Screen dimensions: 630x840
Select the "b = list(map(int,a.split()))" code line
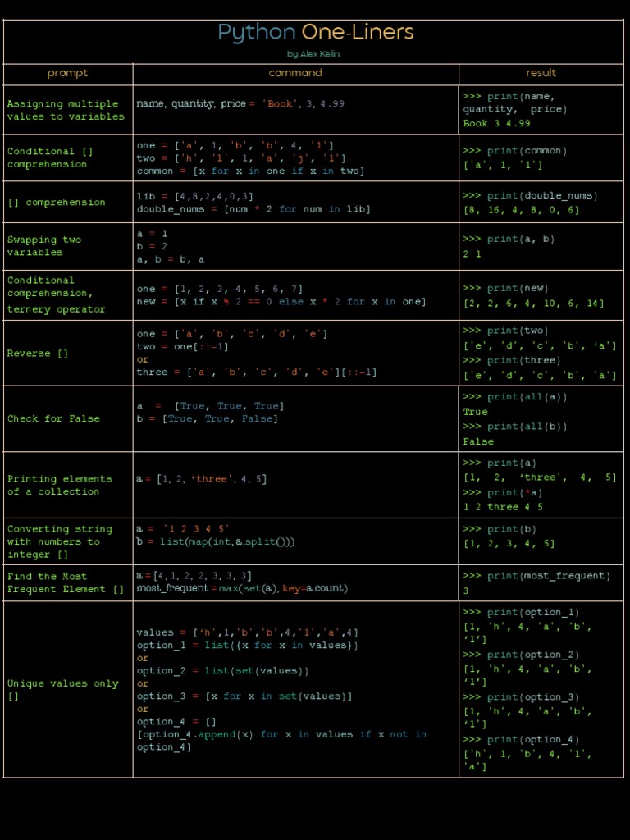coord(216,541)
